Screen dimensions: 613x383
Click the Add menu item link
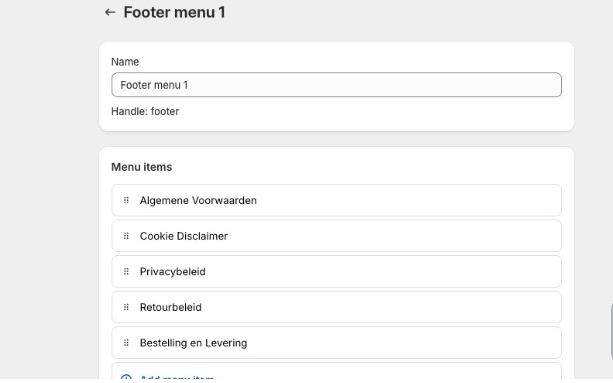177,378
